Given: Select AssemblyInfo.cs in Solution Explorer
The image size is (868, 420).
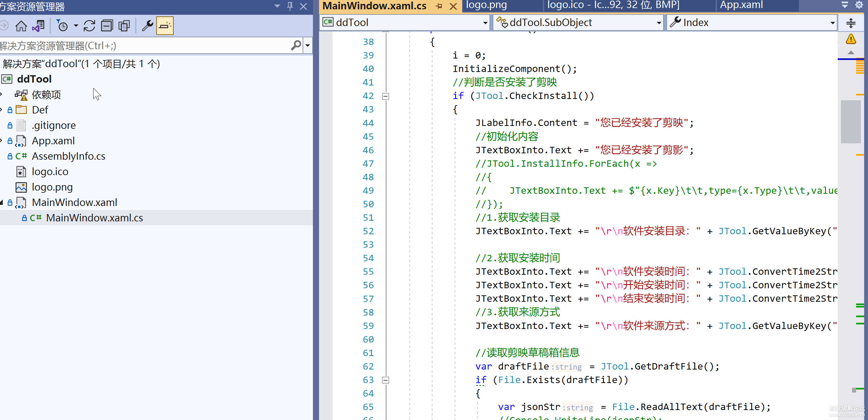Looking at the screenshot, I should [x=69, y=156].
